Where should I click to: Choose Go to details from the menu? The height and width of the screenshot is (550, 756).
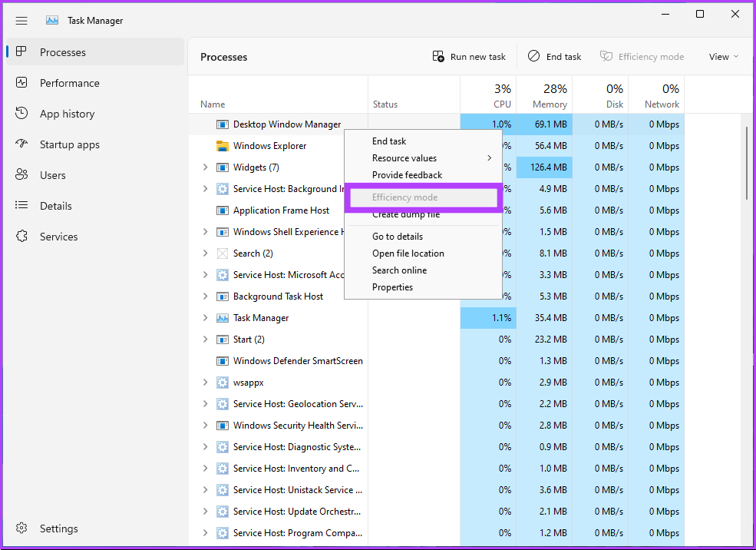(x=396, y=236)
